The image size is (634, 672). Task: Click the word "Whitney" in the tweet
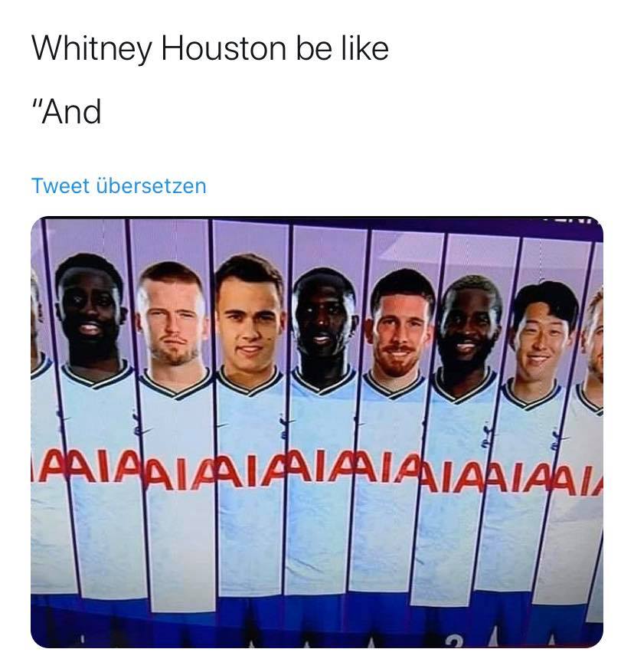click(92, 49)
